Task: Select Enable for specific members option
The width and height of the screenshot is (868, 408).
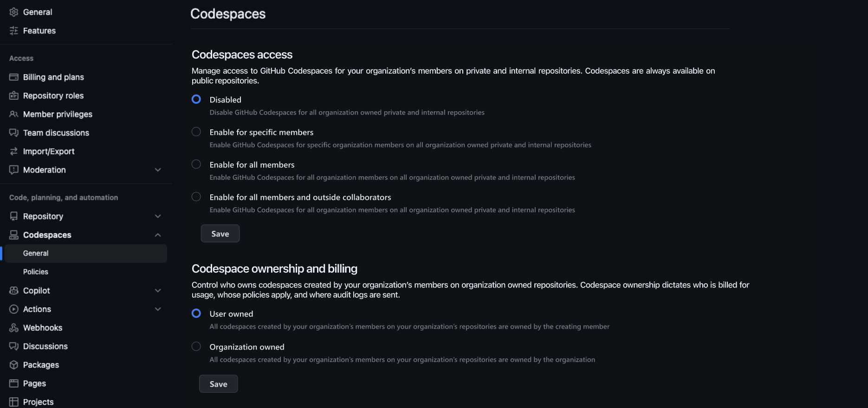Action: coord(196,132)
